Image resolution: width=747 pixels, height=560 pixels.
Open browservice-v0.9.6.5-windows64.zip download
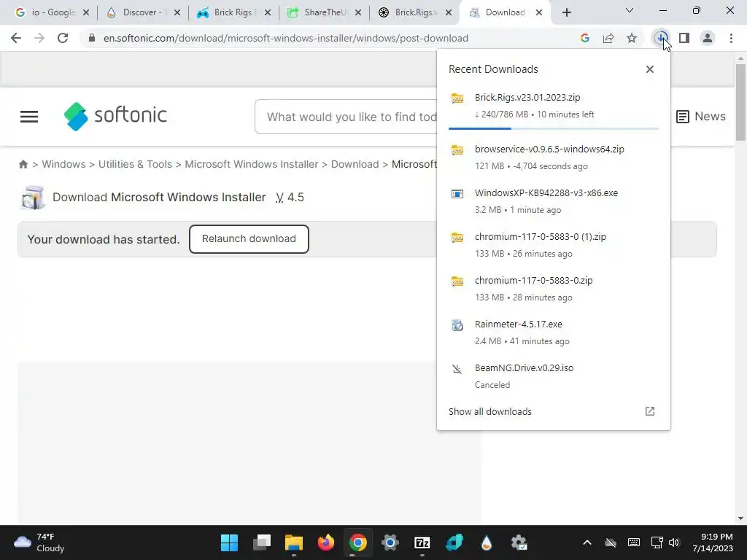pyautogui.click(x=554, y=157)
